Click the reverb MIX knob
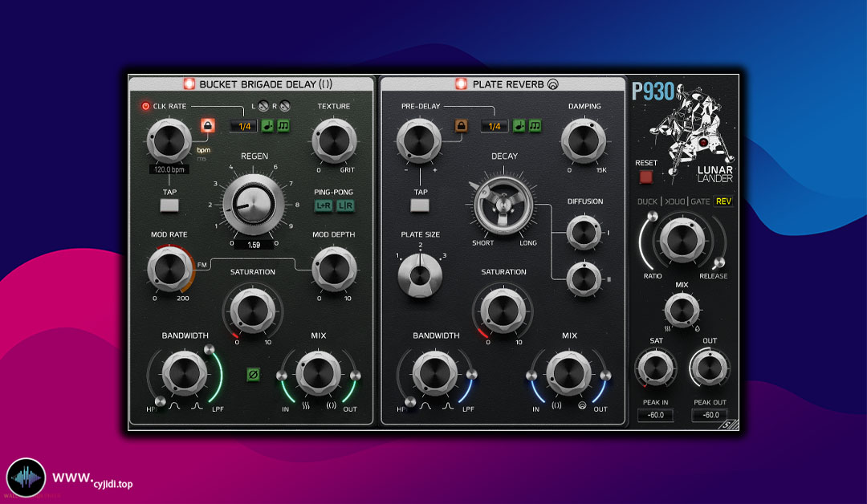Screen dimensions: 867x504 (569, 373)
